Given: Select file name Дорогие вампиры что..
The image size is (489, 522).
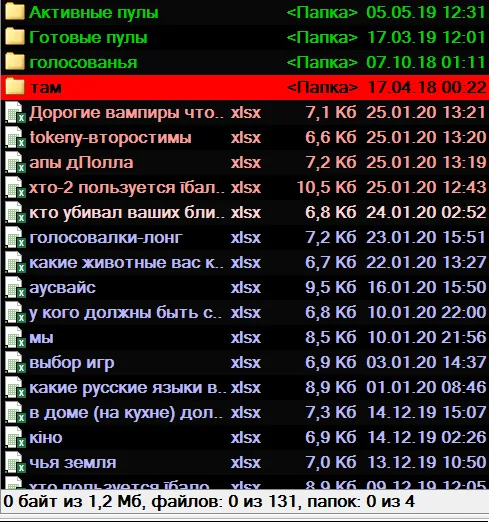Looking at the screenshot, I should pyautogui.click(x=126, y=113).
